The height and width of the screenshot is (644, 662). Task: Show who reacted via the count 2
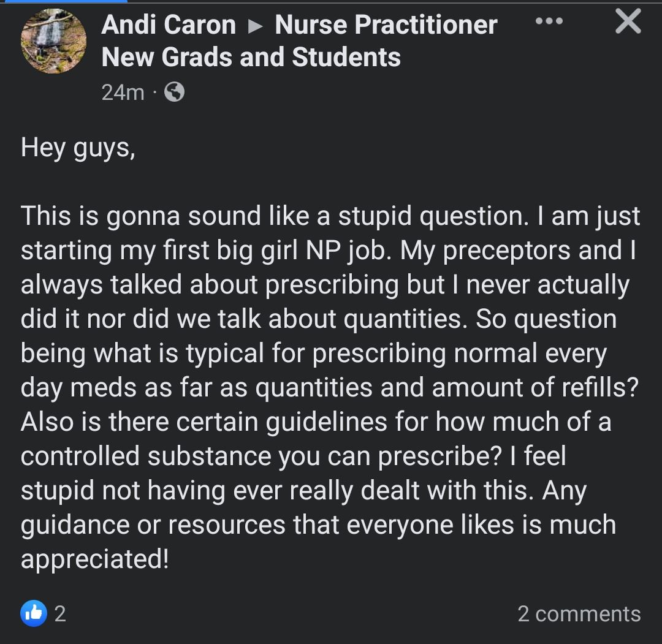tap(60, 613)
